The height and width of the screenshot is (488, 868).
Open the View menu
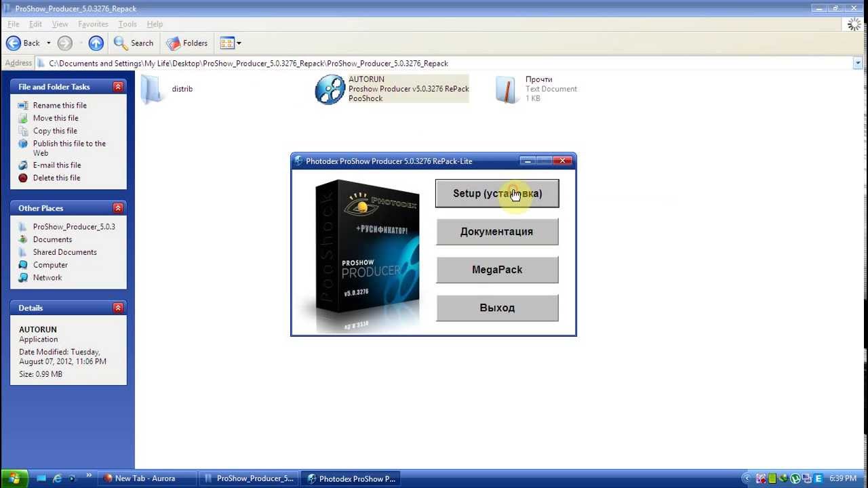pos(60,24)
